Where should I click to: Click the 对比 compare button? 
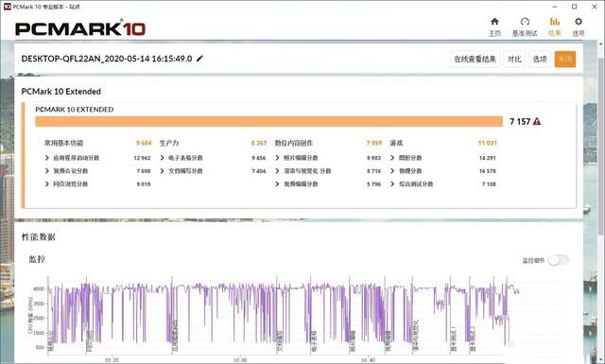514,59
